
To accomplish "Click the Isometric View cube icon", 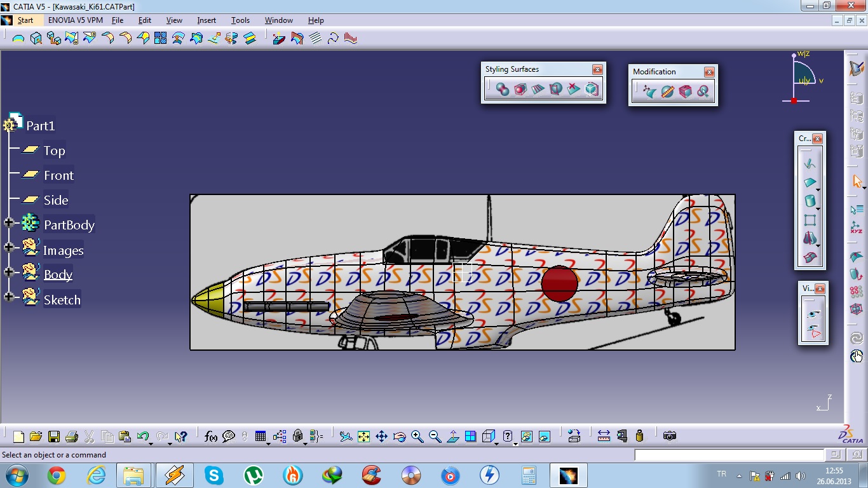I will pyautogui.click(x=487, y=437).
